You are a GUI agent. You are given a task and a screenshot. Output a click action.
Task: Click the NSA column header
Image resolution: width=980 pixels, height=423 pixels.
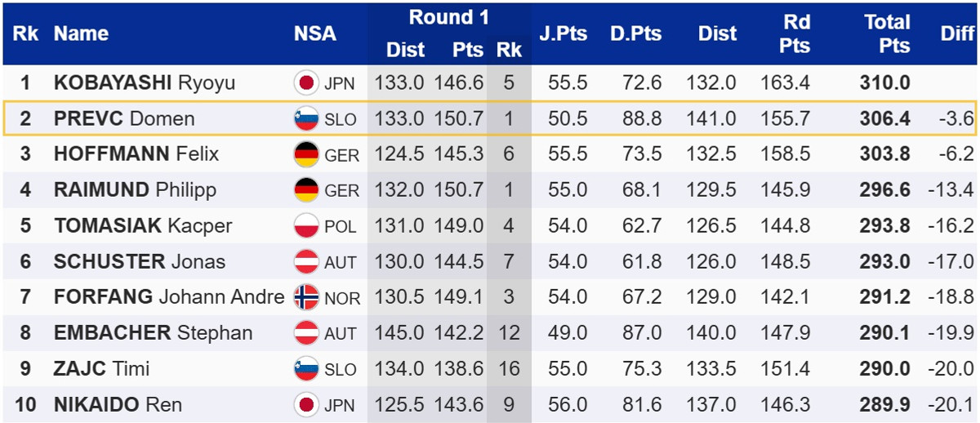314,33
